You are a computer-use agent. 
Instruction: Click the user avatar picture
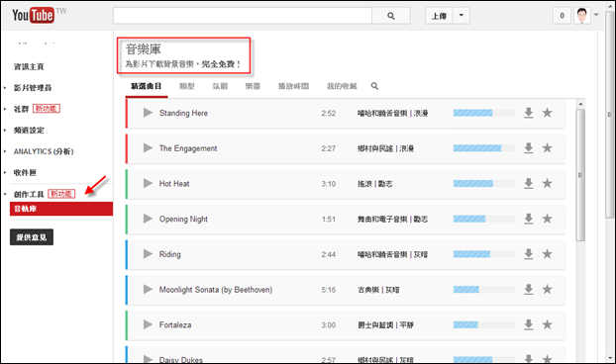pyautogui.click(x=581, y=16)
